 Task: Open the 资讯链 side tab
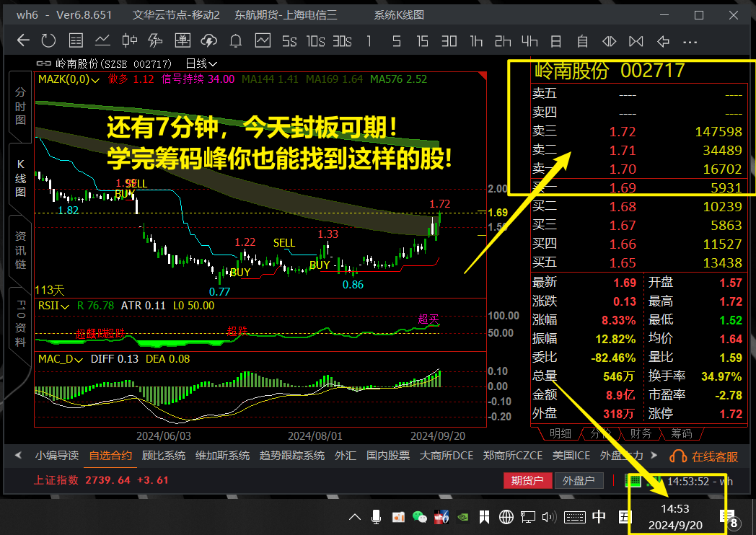(20, 250)
